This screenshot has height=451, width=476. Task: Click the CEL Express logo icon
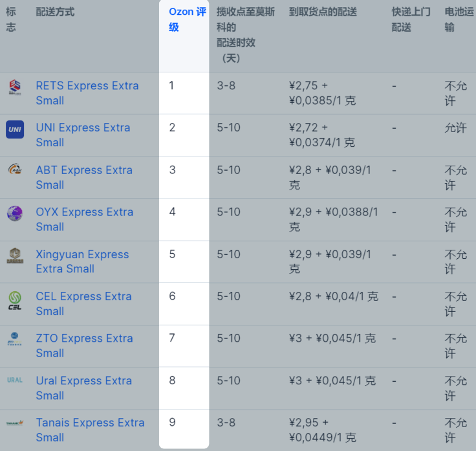[15, 301]
